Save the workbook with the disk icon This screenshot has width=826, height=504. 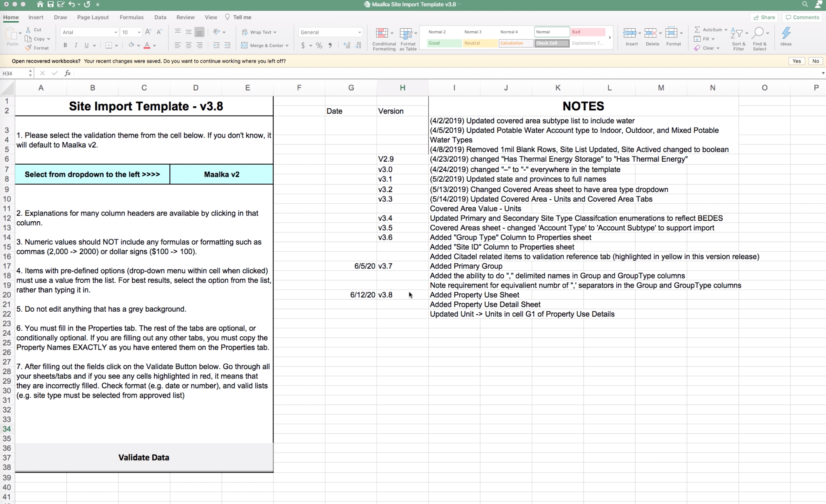coord(51,4)
